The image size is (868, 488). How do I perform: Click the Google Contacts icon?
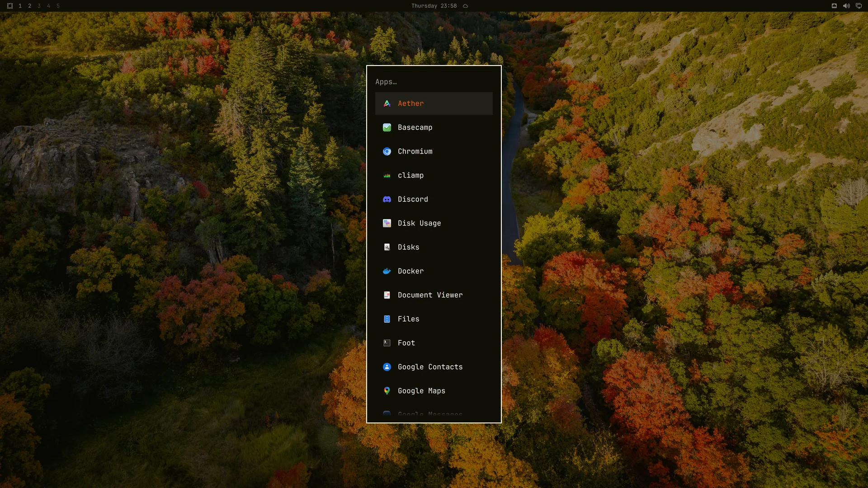tap(387, 367)
